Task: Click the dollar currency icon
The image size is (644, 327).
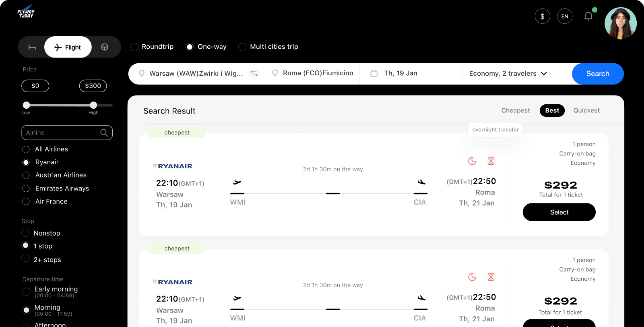Action: 542,17
